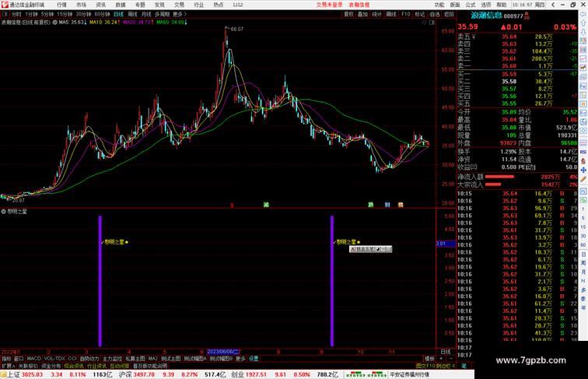
Task: Click the 返回 return button
Action: pyautogui.click(x=449, y=14)
